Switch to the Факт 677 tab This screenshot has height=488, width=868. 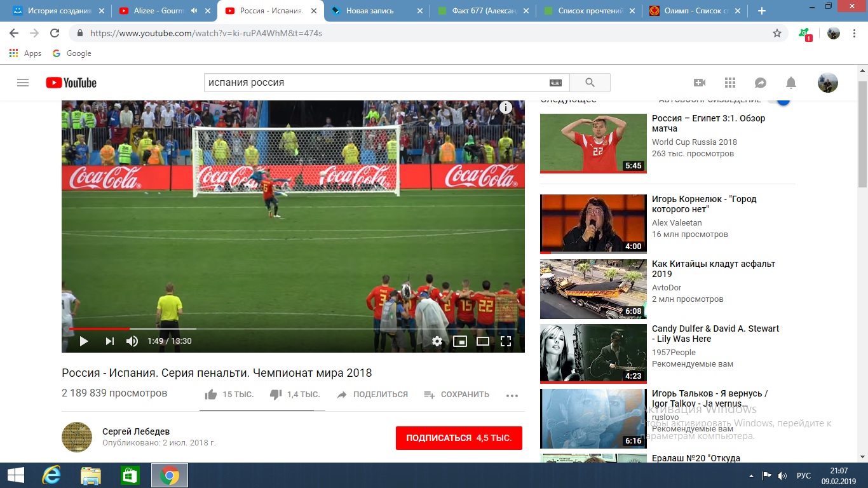click(x=482, y=11)
